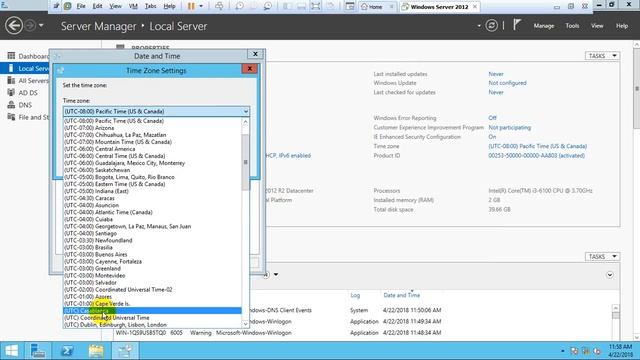Click the Server Manager back arrow
The image size is (640, 360).
(13, 26)
